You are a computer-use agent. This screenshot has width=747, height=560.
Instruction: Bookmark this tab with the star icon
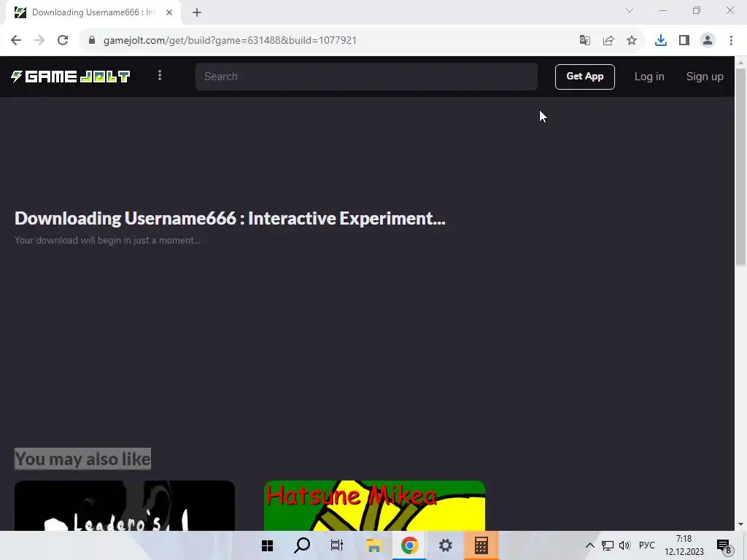pos(631,41)
